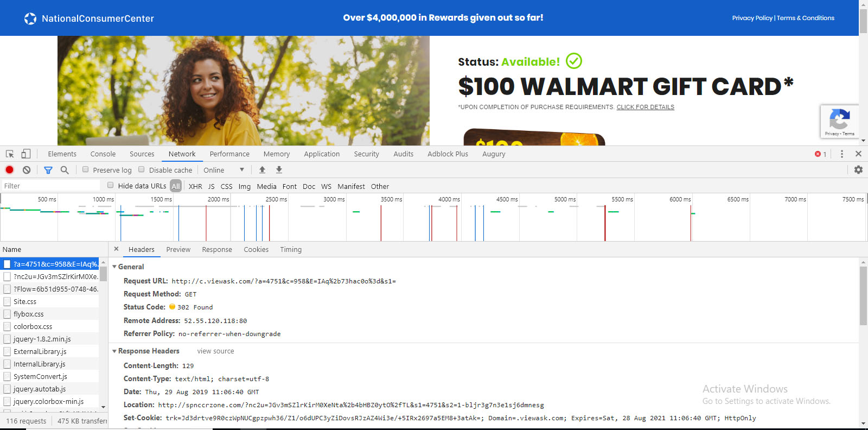
Task: Open the Online throttling dropdown
Action: click(x=224, y=170)
